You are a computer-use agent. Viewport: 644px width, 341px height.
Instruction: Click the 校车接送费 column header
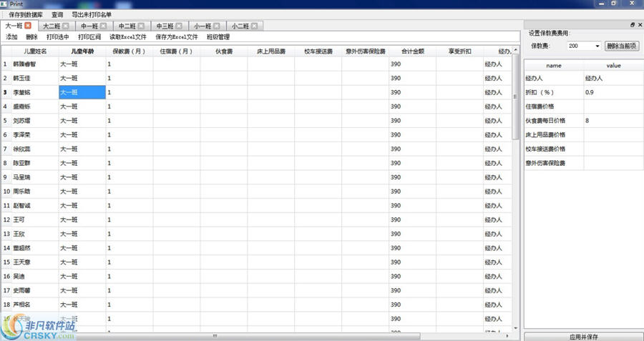pyautogui.click(x=318, y=51)
